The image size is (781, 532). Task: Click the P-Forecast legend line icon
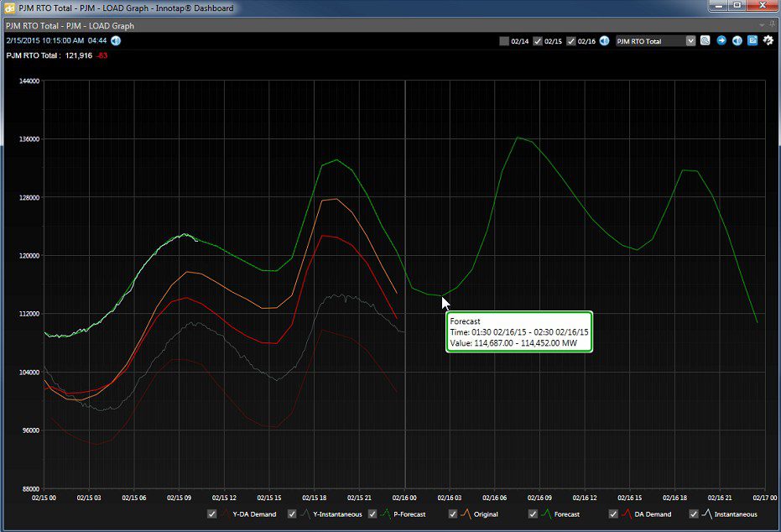click(386, 514)
